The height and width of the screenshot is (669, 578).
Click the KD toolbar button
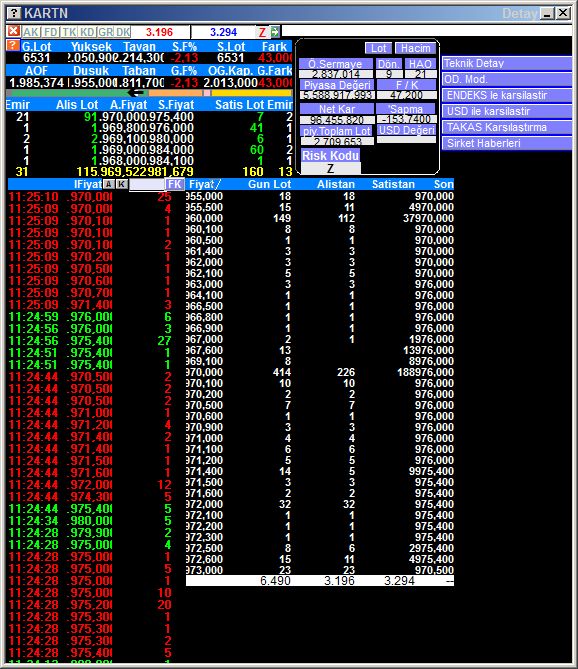click(87, 32)
